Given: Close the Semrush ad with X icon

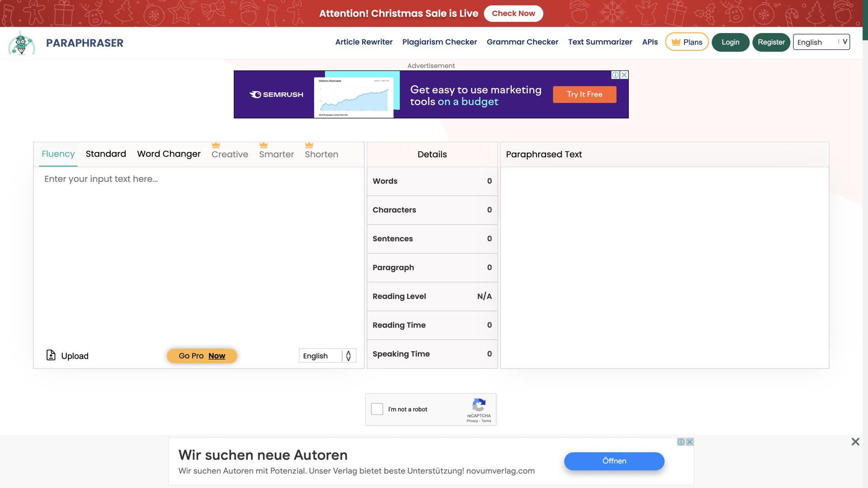Looking at the screenshot, I should click(x=624, y=75).
